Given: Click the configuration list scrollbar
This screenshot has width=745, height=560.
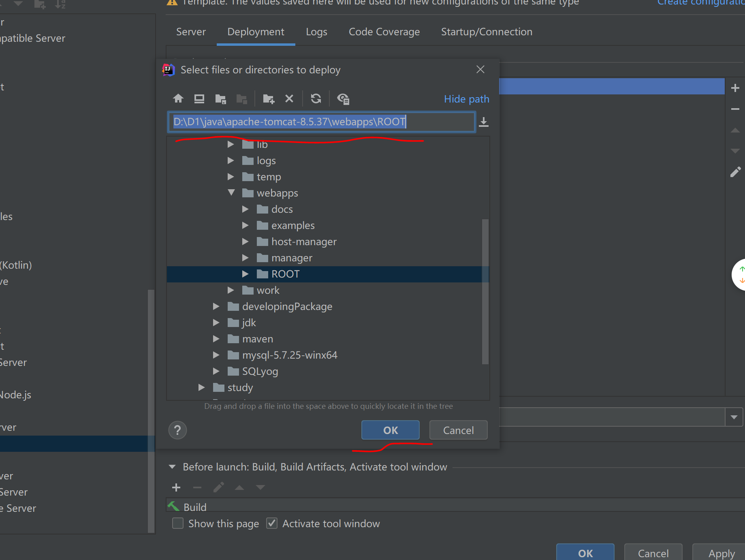Looking at the screenshot, I should (151, 411).
